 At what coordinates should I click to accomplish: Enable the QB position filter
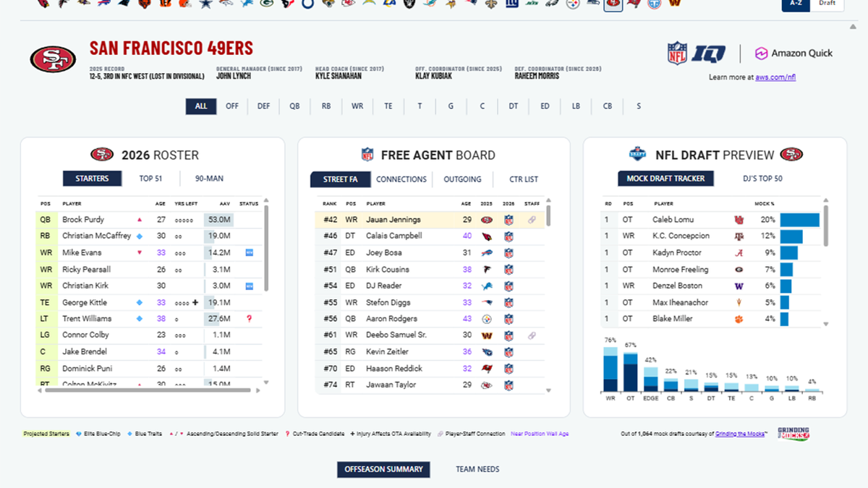coord(294,106)
